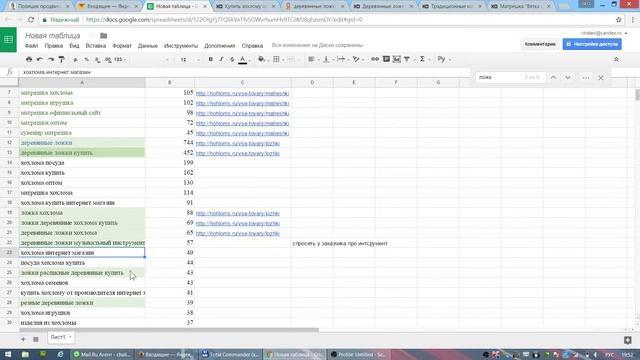Close the find bar
The width and height of the screenshot is (640, 360).
[x=601, y=78]
